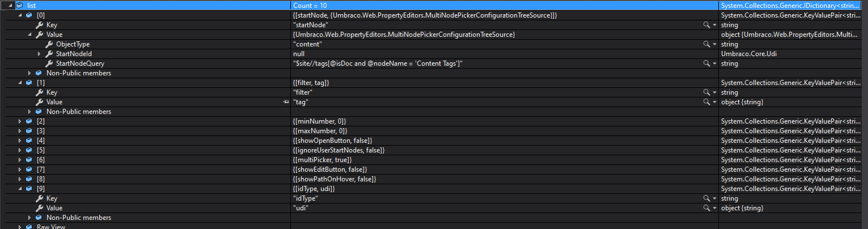
Task: Open visualizer dropdown arrow for "startNode" key
Action: point(714,26)
